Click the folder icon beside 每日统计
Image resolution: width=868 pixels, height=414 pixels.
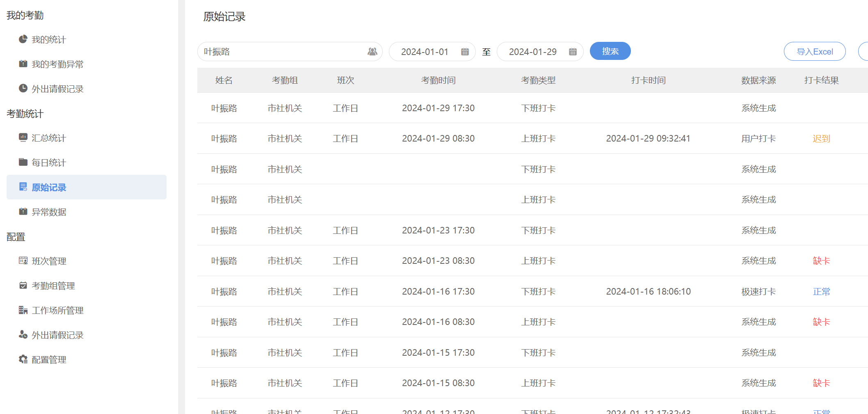click(23, 162)
